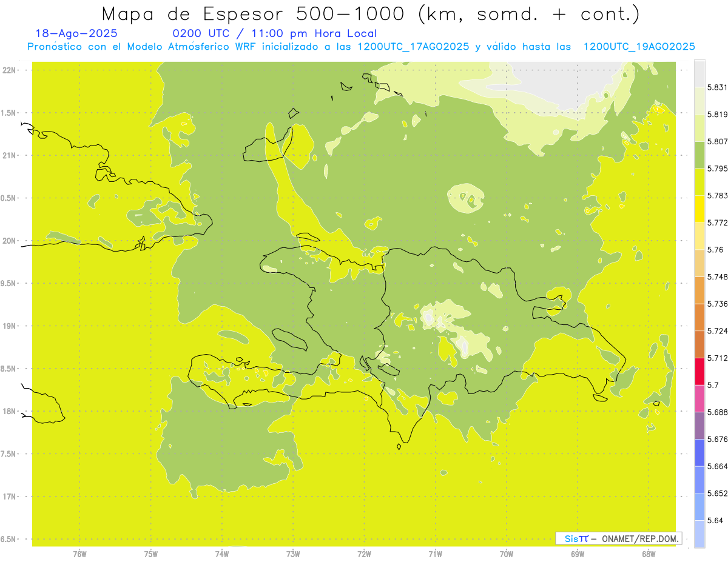Click the time text "0200 UTC / 11:00 pm Hora Local"
Screen dimensions: 728x562
coord(275,33)
